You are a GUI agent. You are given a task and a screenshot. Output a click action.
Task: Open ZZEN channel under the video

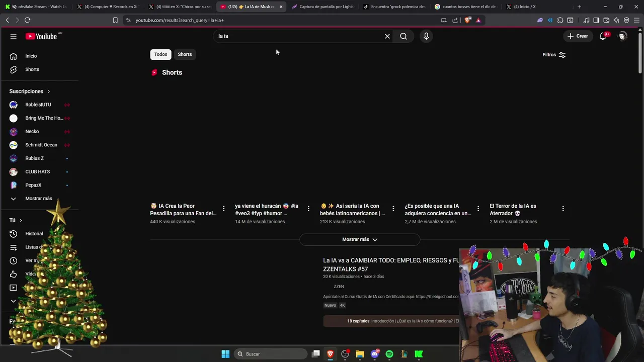[339, 287]
